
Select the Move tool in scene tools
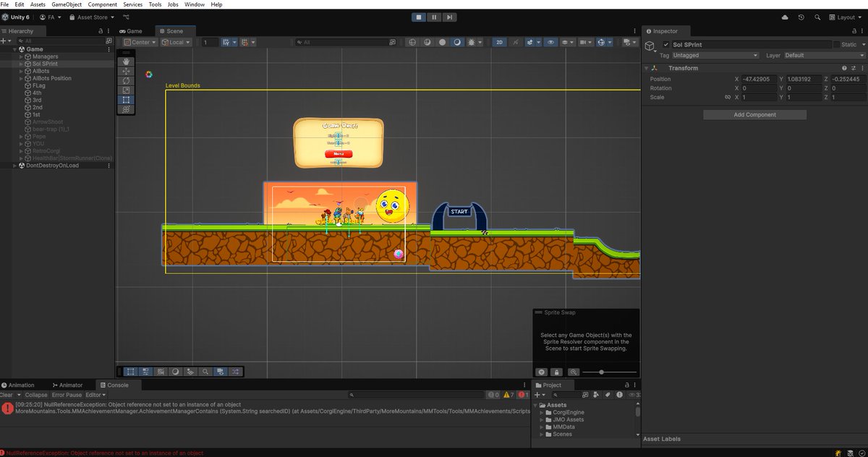126,72
